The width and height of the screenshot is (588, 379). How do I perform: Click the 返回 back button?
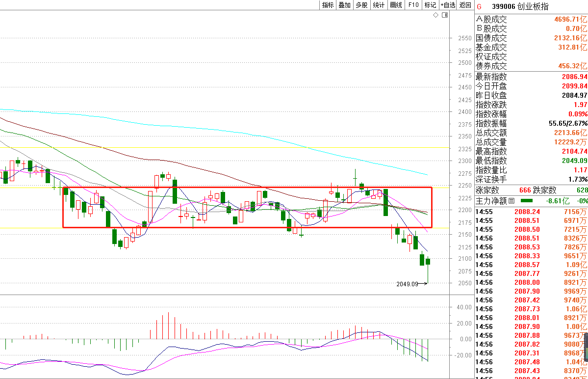465,5
